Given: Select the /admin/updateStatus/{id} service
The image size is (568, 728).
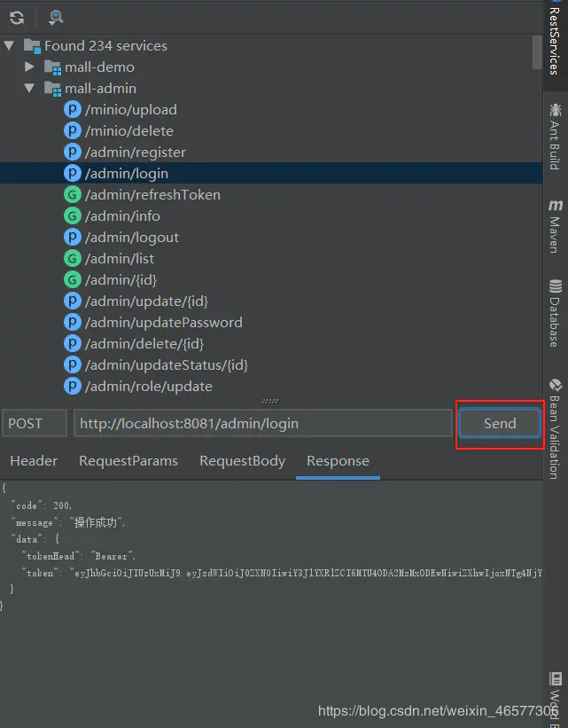Looking at the screenshot, I should [166, 365].
